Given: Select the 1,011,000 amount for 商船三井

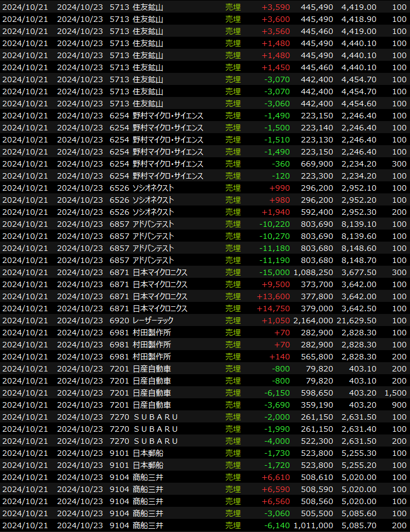Looking at the screenshot, I should pos(313,525).
